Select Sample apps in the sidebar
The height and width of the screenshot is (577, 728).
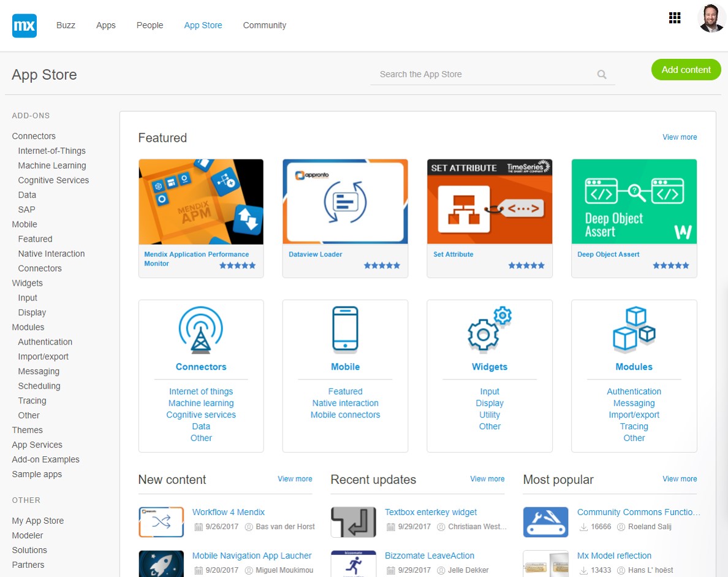(x=37, y=475)
